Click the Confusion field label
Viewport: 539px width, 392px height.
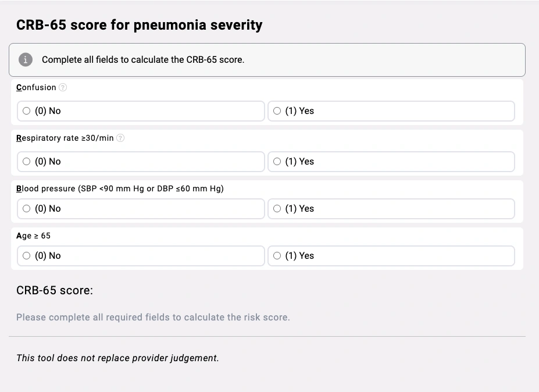point(36,87)
